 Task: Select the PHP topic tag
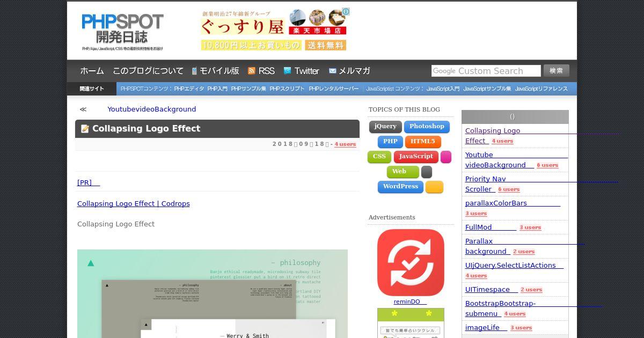pos(390,142)
